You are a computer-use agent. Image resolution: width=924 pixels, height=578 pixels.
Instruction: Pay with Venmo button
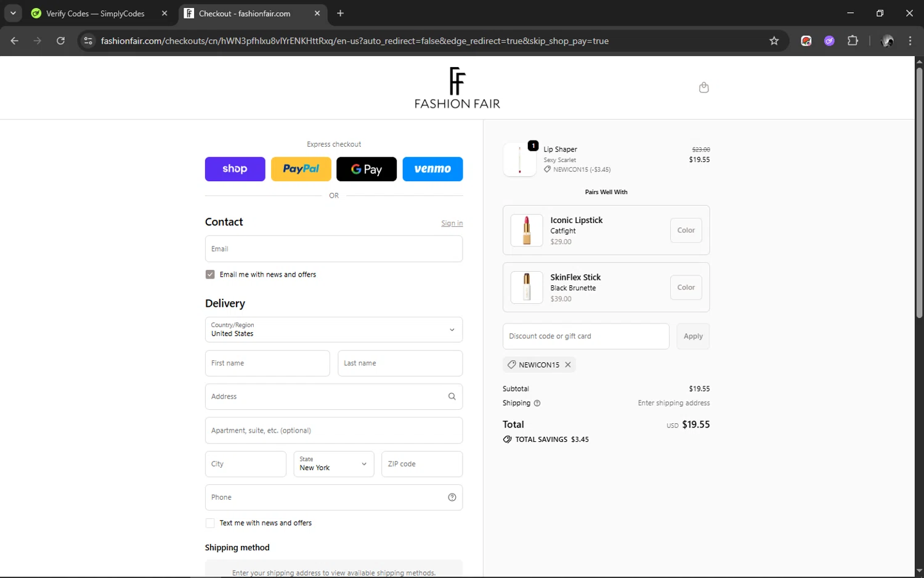432,169
